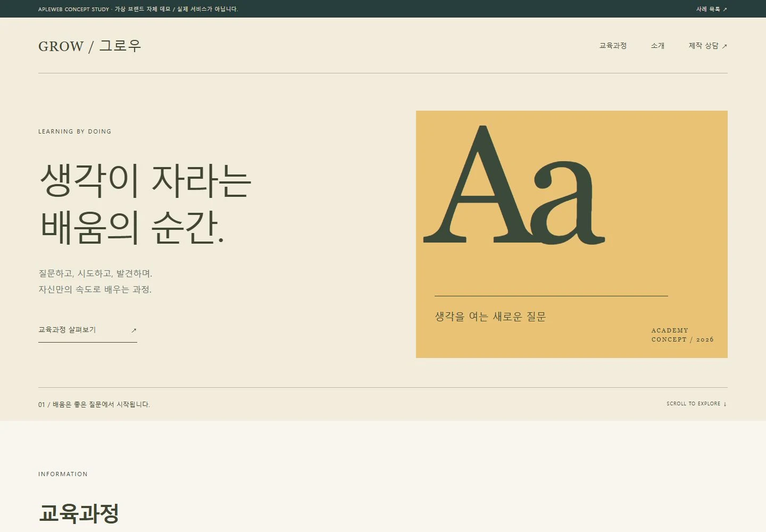Click the text 생각을 여는 새로운 질문

[x=490, y=317]
